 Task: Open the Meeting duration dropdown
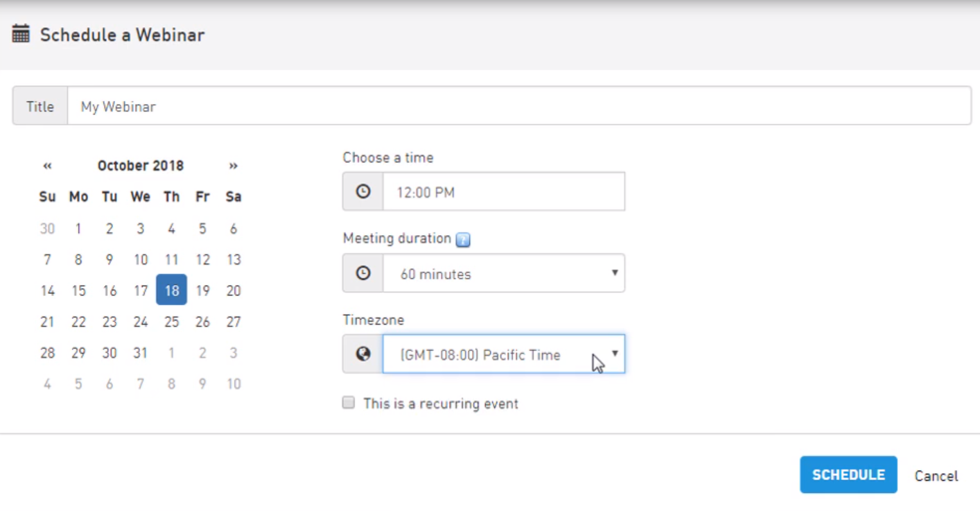(x=504, y=273)
